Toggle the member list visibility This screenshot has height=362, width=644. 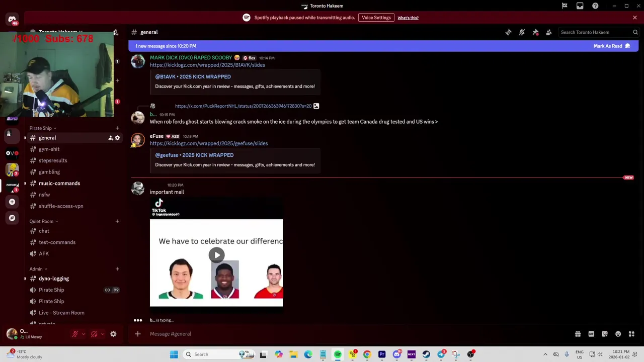(x=549, y=32)
